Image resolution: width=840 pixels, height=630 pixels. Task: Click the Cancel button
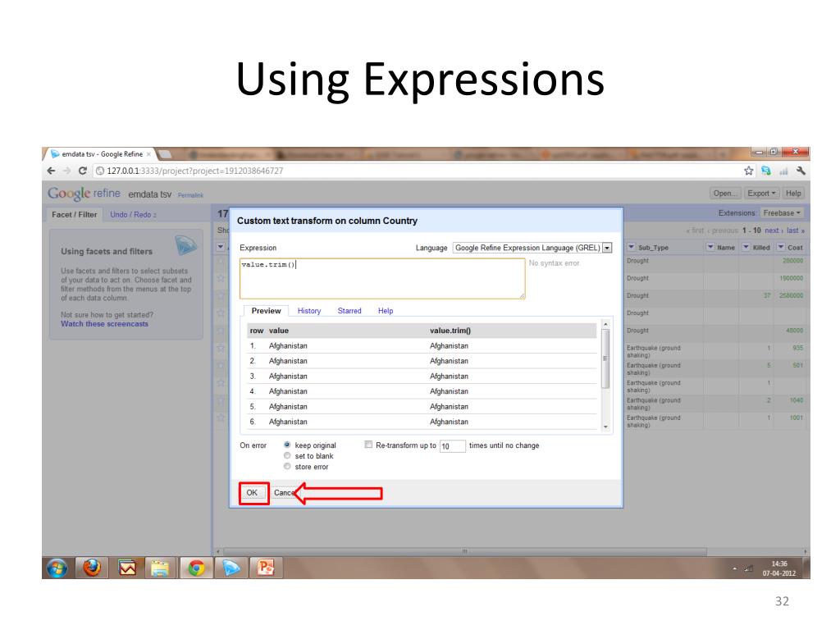click(x=284, y=492)
